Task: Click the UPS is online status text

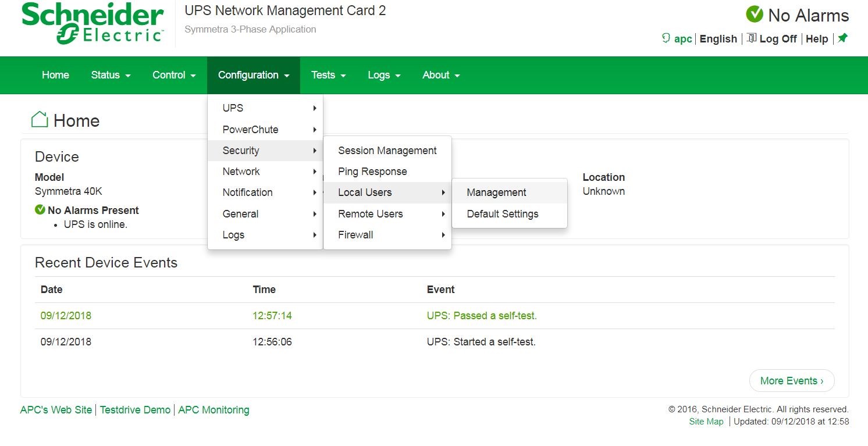Action: pyautogui.click(x=95, y=224)
